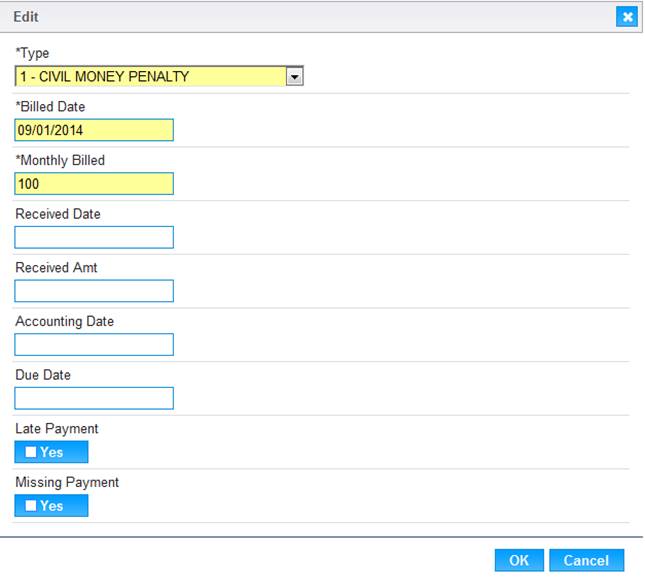Click the Received Amt label
This screenshot has height=583, width=645.
(56, 267)
